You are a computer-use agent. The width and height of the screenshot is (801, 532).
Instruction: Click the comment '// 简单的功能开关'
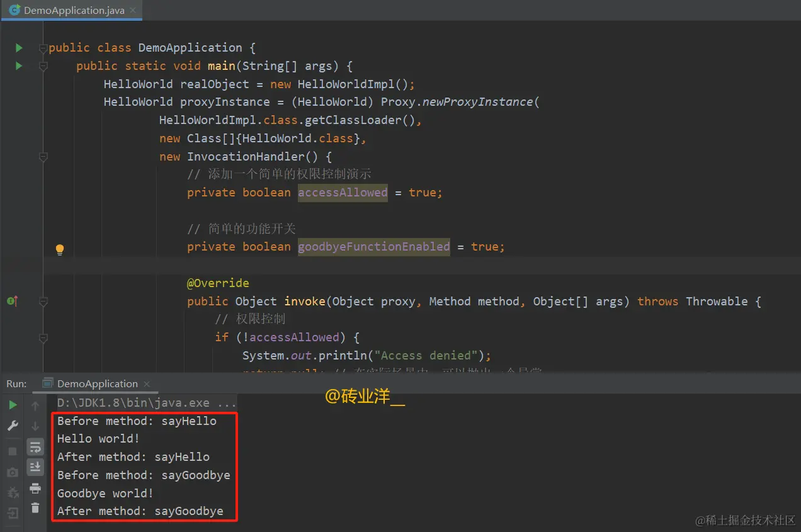pyautogui.click(x=241, y=229)
